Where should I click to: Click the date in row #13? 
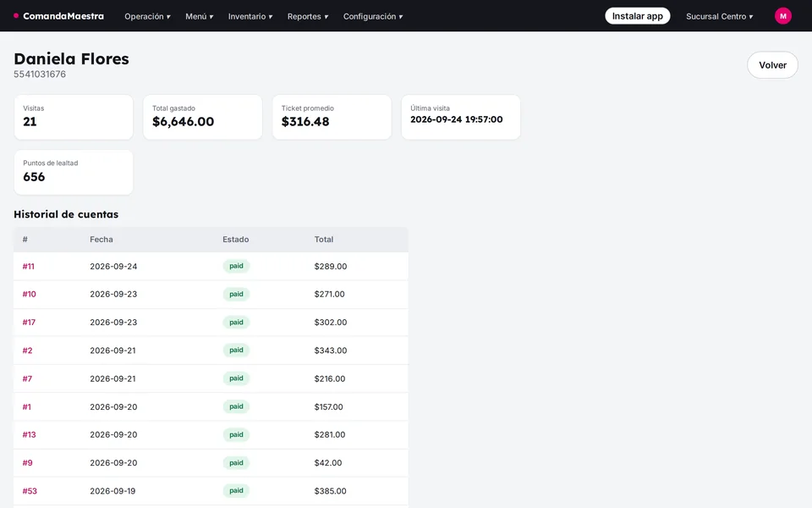(113, 434)
